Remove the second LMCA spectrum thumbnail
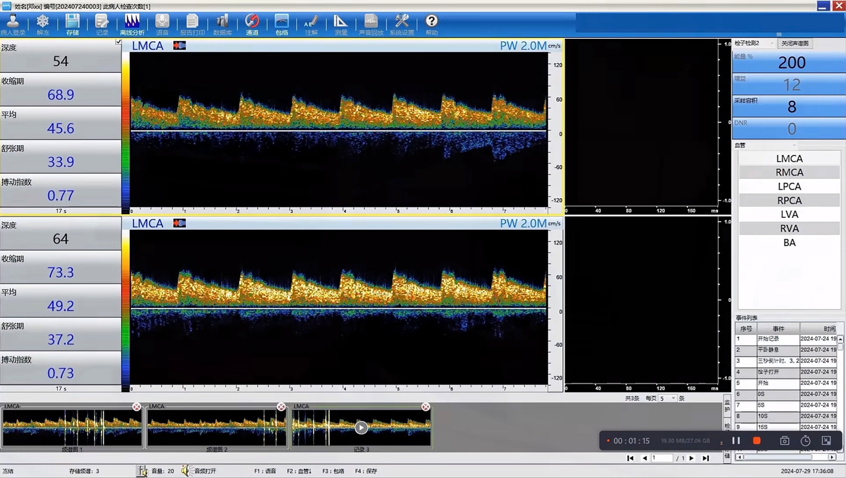The height and width of the screenshot is (478, 846). point(281,407)
